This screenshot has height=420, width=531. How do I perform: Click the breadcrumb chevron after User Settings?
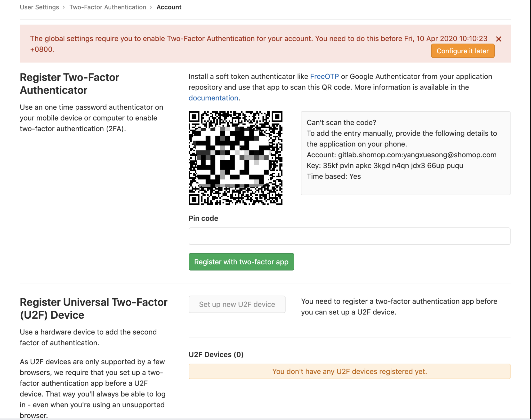pyautogui.click(x=64, y=7)
